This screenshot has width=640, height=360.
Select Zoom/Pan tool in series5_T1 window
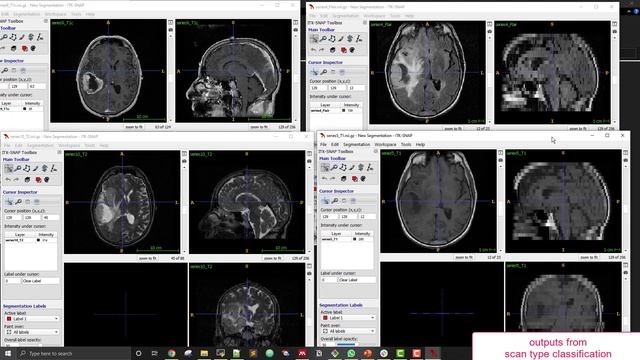[x=334, y=167]
